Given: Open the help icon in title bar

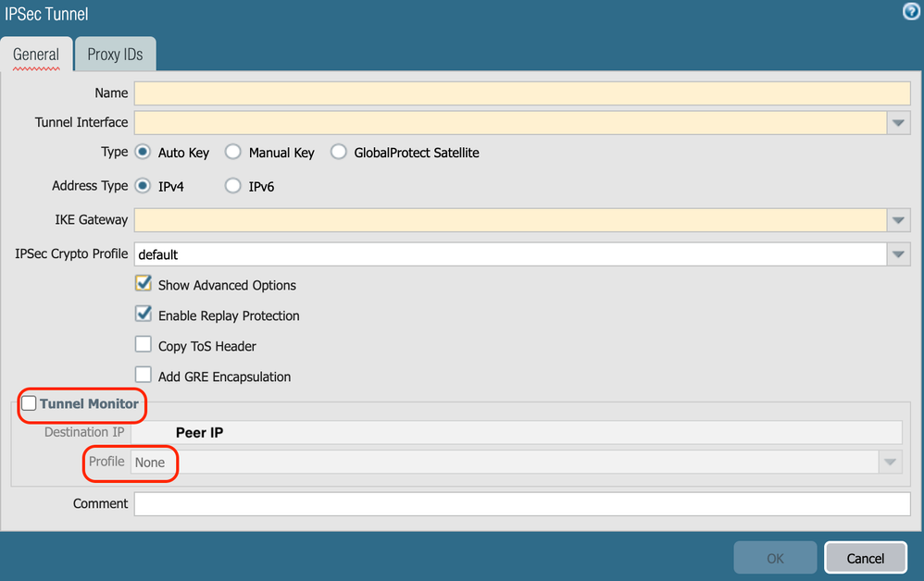Looking at the screenshot, I should coord(910,12).
